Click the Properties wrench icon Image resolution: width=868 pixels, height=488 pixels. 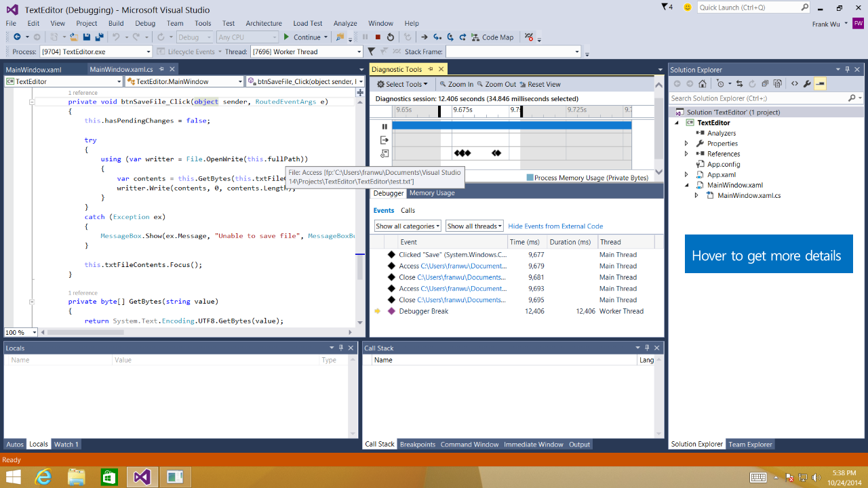point(807,84)
